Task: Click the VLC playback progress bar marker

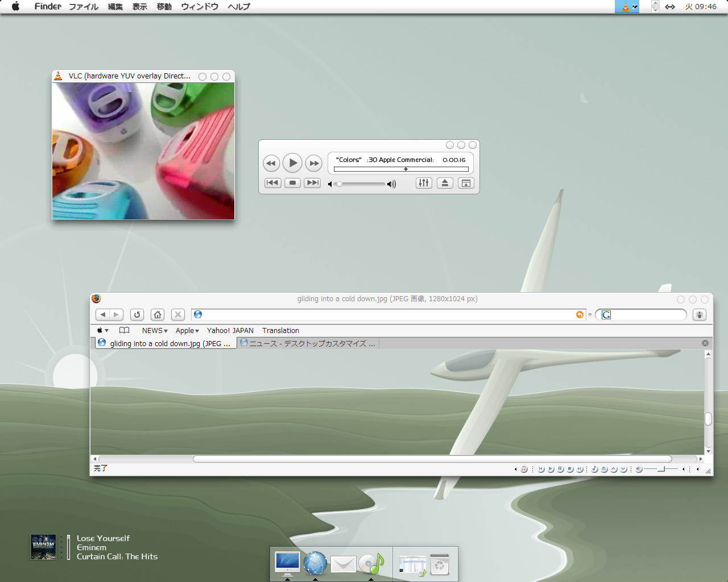Action: click(406, 169)
